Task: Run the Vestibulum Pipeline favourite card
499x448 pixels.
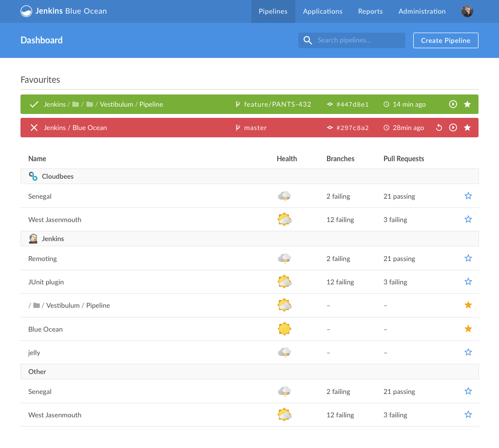Action: point(453,104)
